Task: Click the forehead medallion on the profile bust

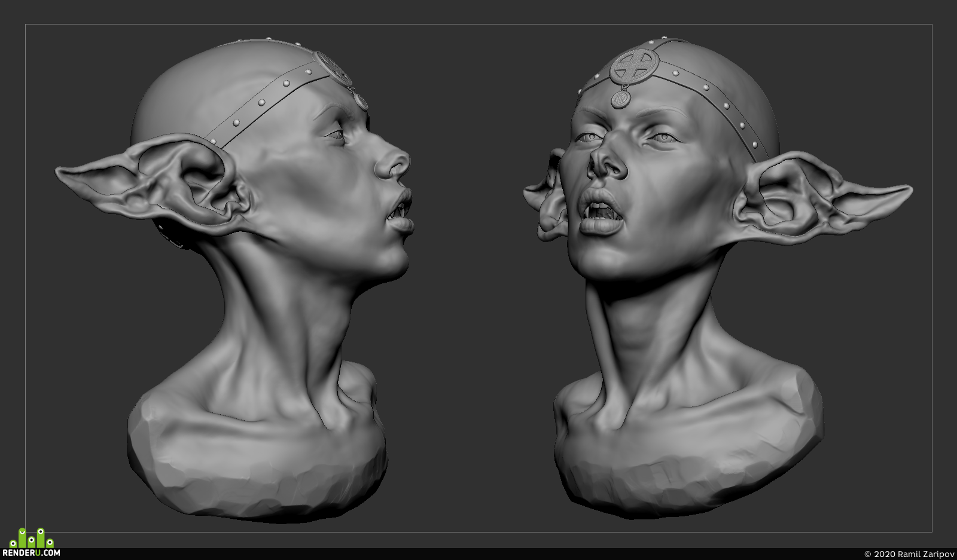Action: pos(334,68)
